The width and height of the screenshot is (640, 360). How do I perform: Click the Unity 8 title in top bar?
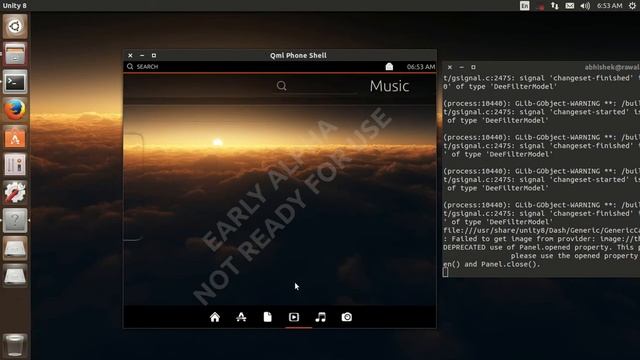[15, 6]
